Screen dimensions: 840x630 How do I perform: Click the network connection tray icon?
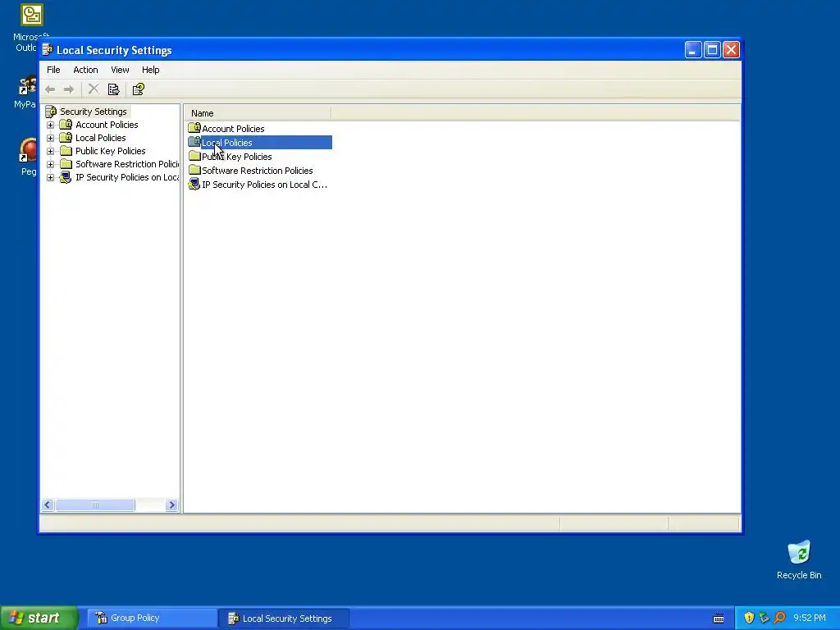click(x=765, y=618)
